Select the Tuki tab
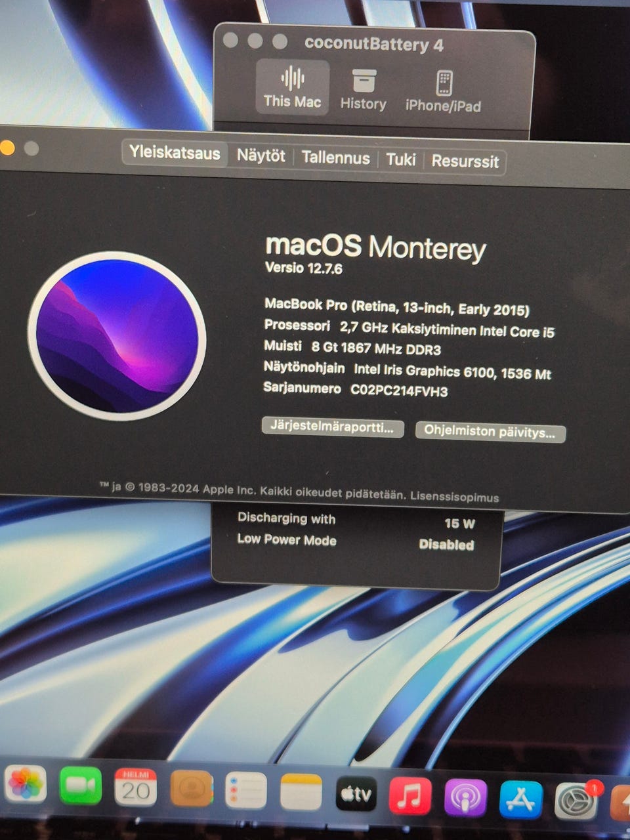This screenshot has width=630, height=840. (400, 159)
